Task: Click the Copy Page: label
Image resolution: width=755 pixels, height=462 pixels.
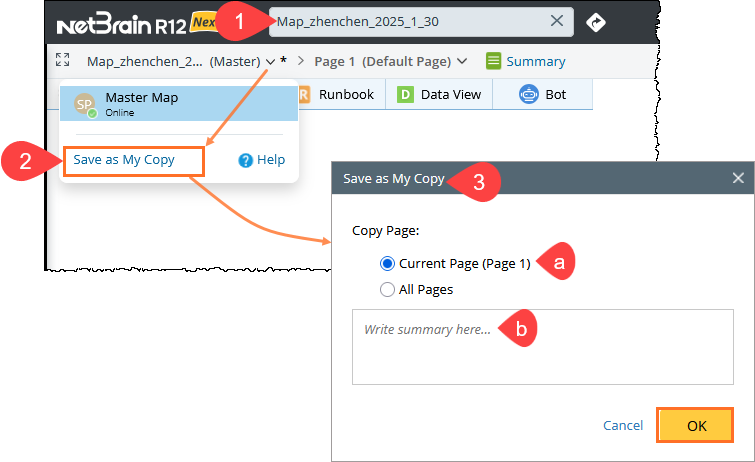Action: (x=386, y=231)
